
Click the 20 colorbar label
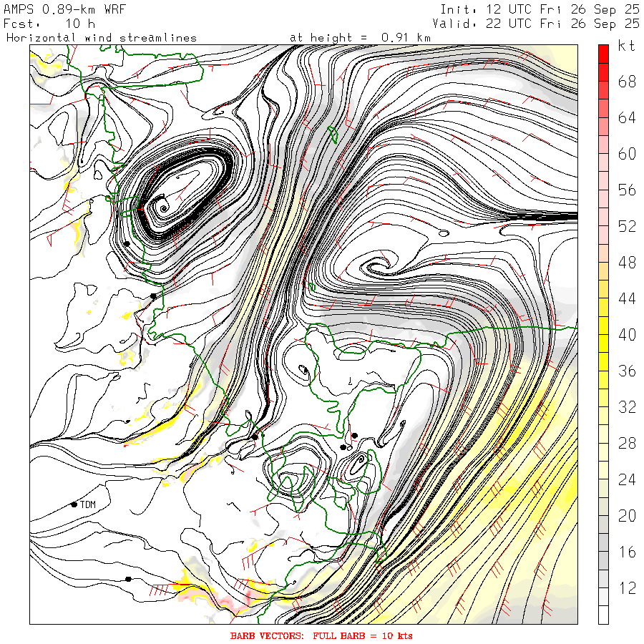click(x=627, y=515)
